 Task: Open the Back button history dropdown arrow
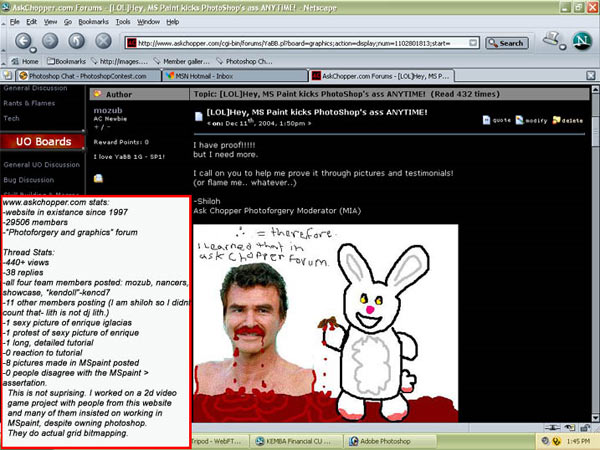tap(33, 50)
